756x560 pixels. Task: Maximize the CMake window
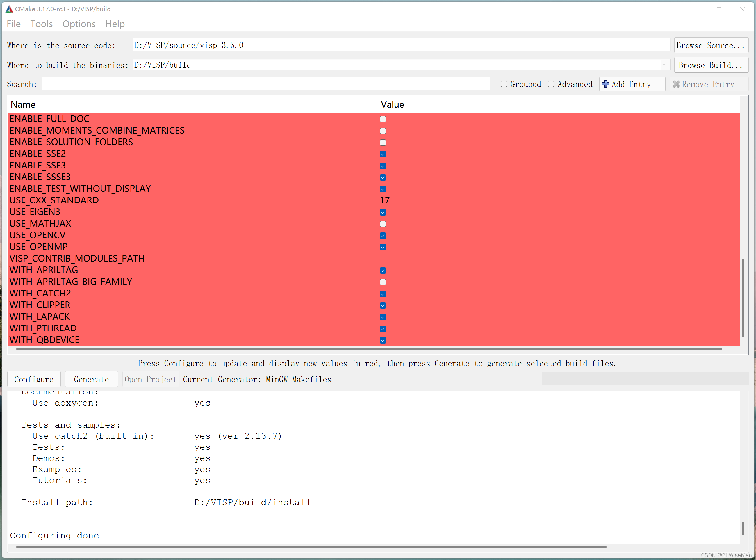tap(719, 9)
